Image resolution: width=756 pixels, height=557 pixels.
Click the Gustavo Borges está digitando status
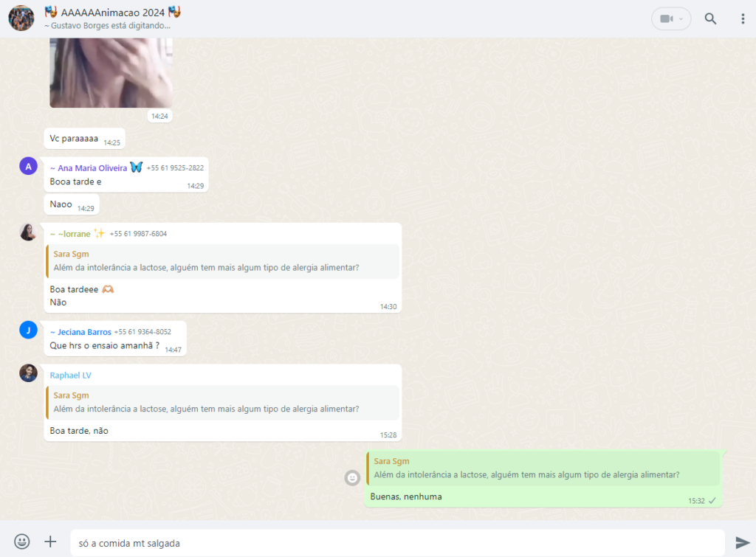point(108,26)
